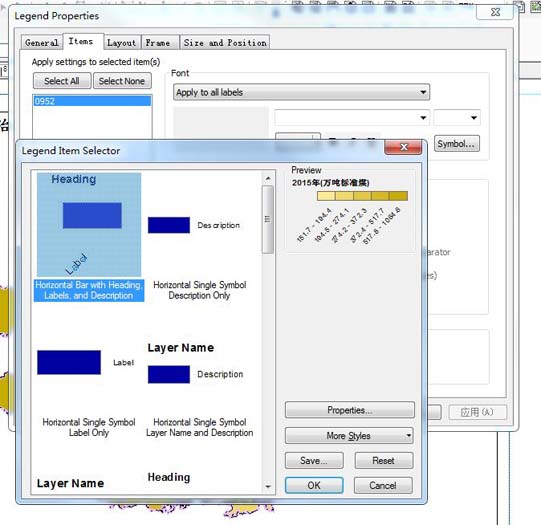This screenshot has height=525, width=541.
Task: Confirm with the OK button
Action: point(314,485)
